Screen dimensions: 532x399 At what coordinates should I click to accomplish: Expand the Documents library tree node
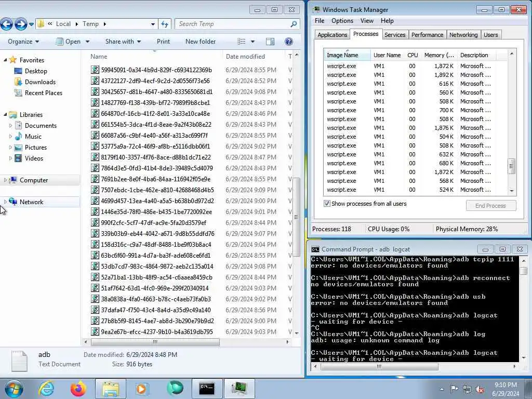click(10, 126)
